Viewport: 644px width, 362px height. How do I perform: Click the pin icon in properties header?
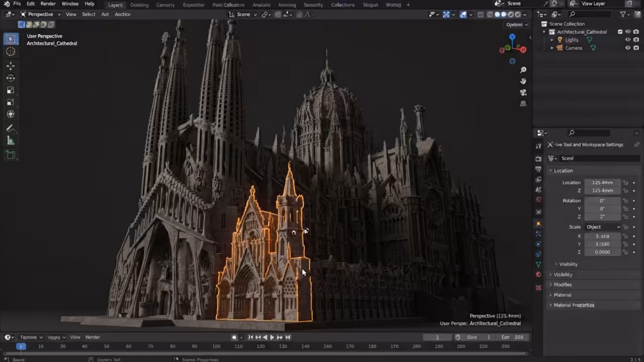coord(637,145)
